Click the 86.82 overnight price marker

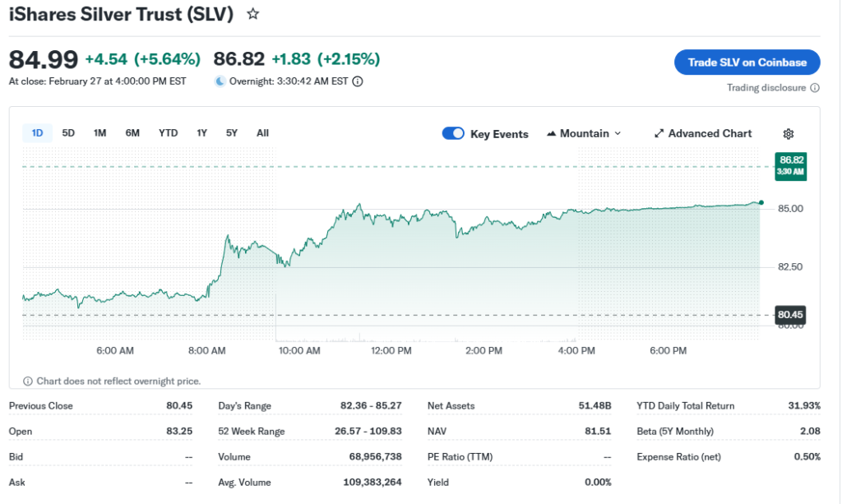[790, 165]
